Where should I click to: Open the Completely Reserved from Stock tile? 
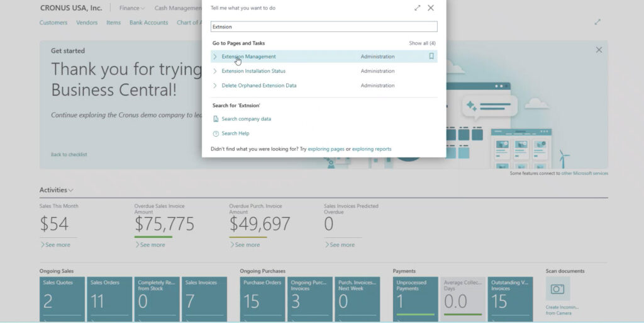tap(157, 299)
